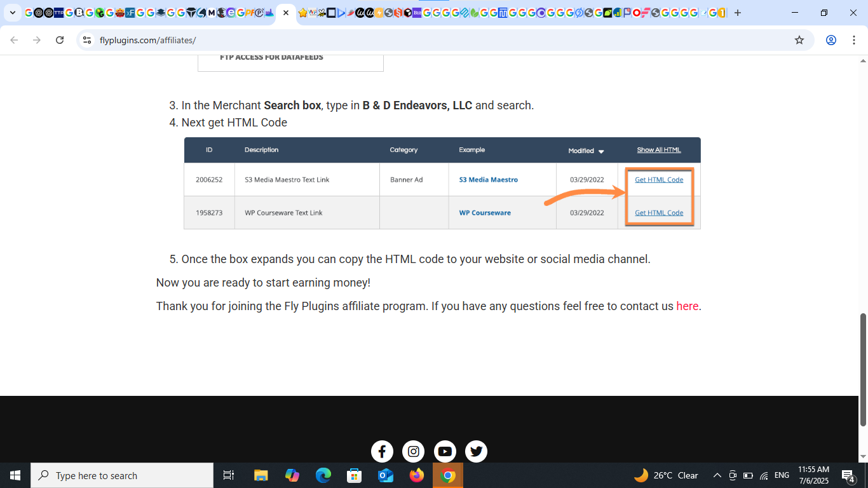
Task: Click ID cell '1958273'
Action: (209, 213)
